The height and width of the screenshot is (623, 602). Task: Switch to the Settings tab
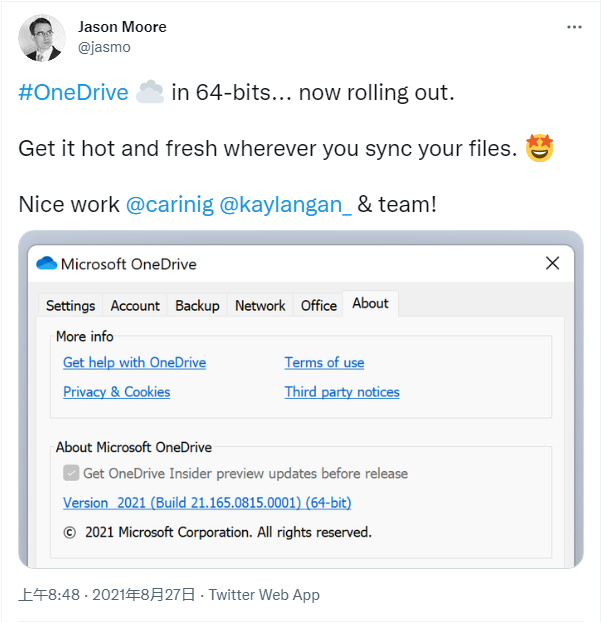(70, 306)
